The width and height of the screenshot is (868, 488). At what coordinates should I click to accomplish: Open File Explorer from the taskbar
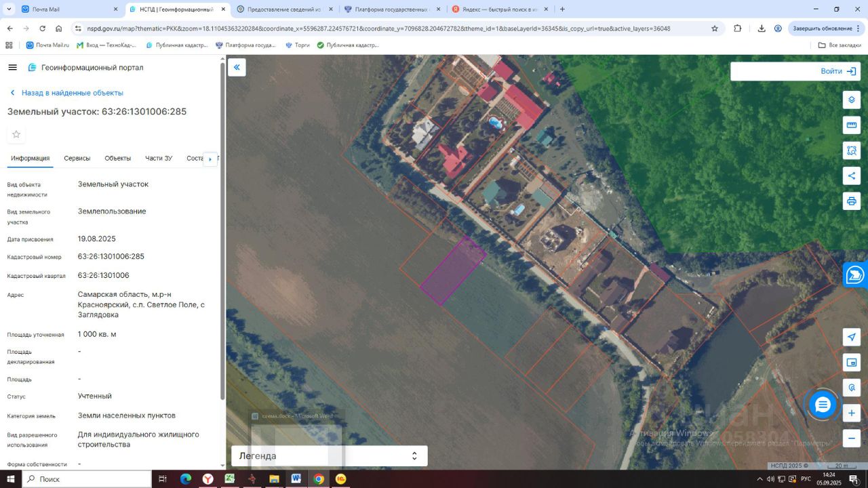[x=274, y=479]
